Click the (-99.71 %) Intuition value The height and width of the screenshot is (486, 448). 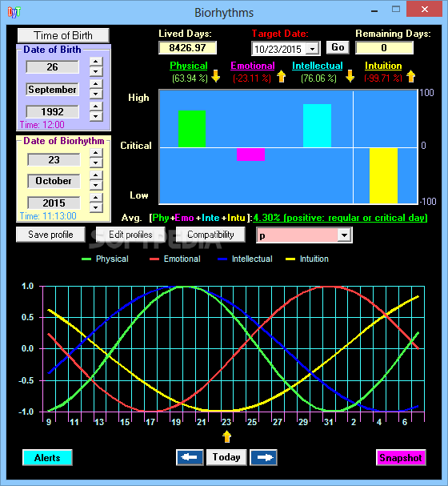pyautogui.click(x=383, y=78)
